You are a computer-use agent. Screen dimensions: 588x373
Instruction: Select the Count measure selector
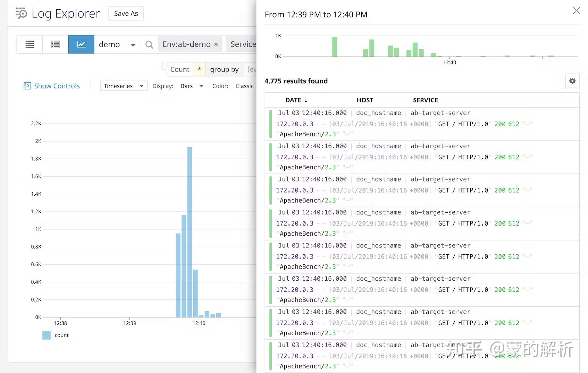coord(180,69)
